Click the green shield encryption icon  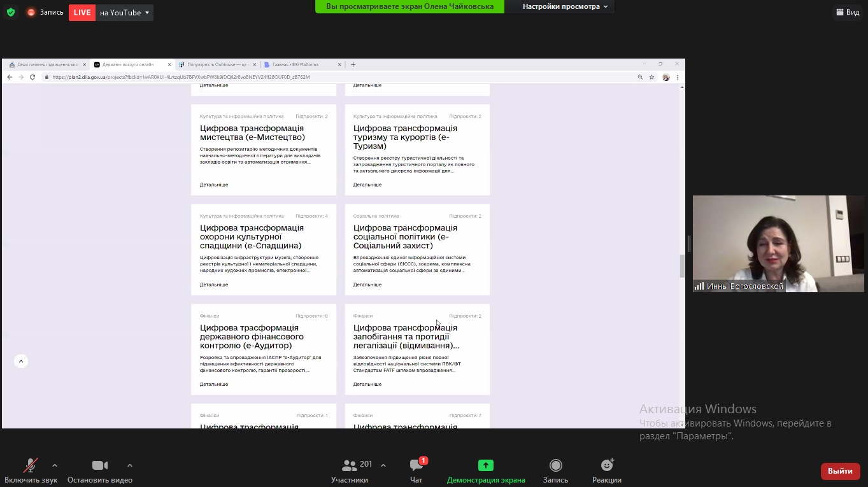tap(11, 12)
